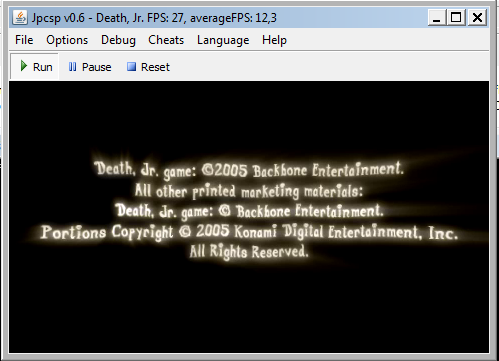The height and width of the screenshot is (361, 499).
Task: Minimize the Jpcsp window
Action: [x=437, y=17]
